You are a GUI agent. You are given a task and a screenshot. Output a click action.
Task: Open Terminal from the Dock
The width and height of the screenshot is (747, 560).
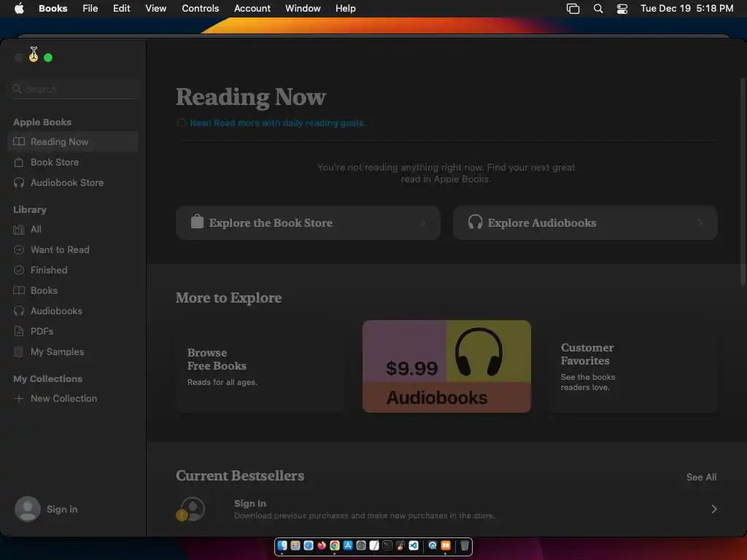tap(387, 545)
